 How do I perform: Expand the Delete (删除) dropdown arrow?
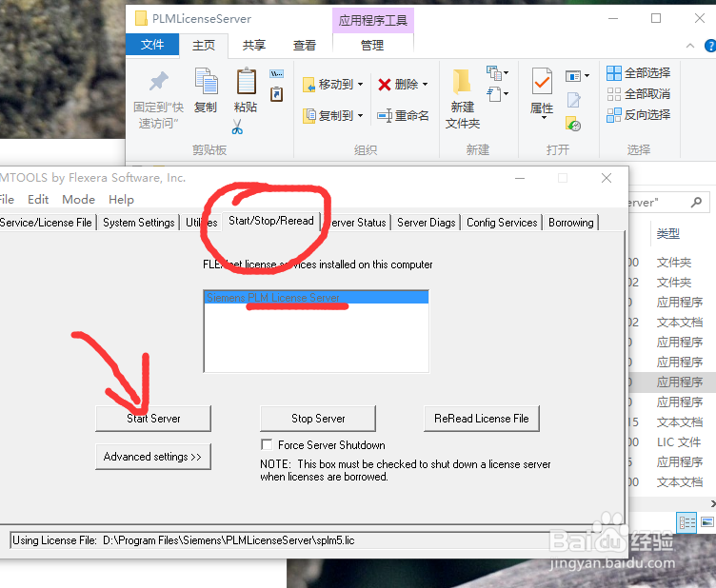click(x=425, y=84)
